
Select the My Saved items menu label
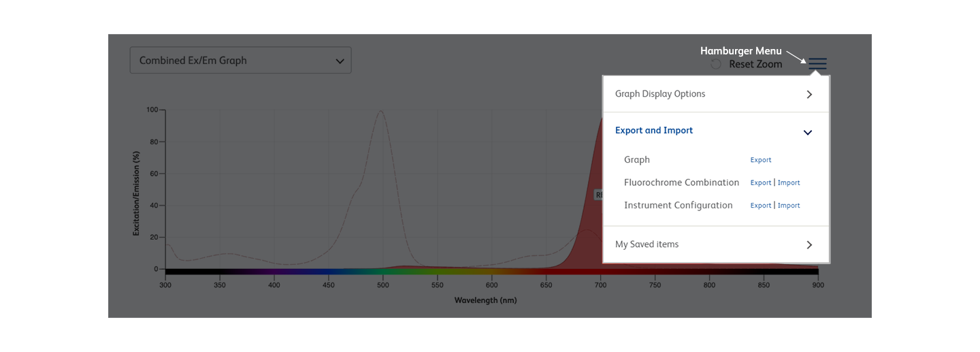[x=647, y=244]
